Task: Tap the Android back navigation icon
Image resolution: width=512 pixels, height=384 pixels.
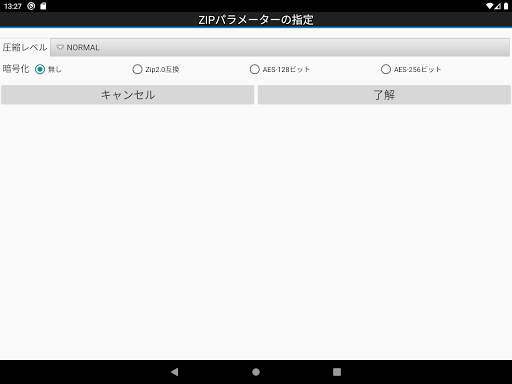Action: pyautogui.click(x=175, y=372)
